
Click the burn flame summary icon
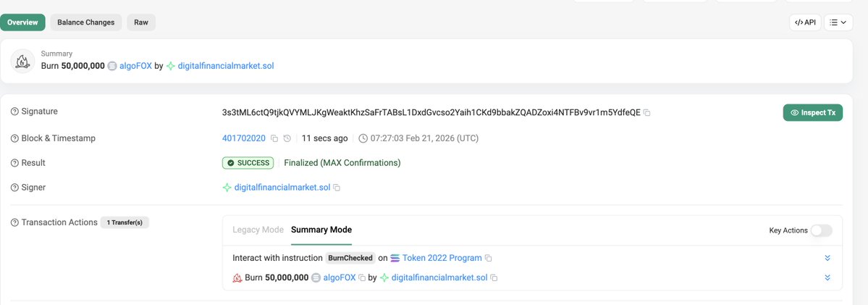click(22, 61)
